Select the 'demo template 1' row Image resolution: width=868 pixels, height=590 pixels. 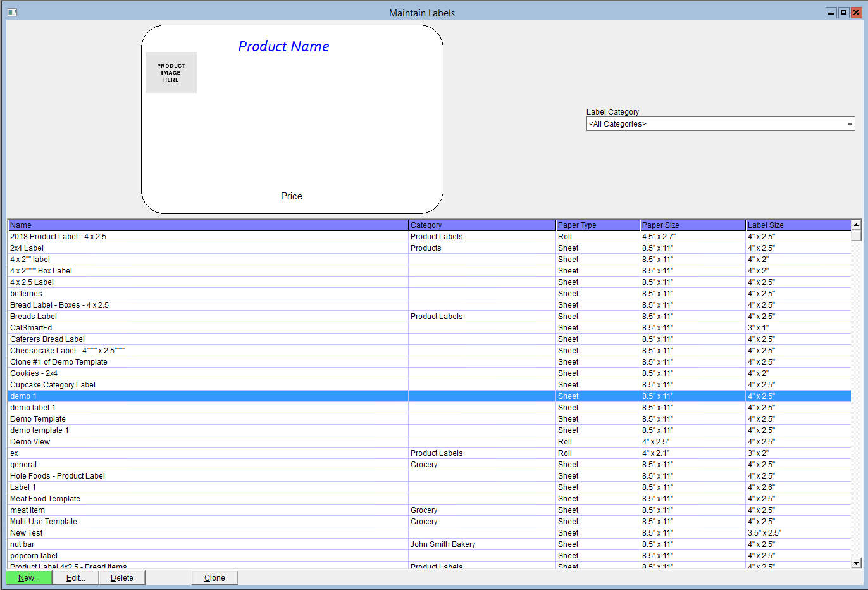(430, 430)
